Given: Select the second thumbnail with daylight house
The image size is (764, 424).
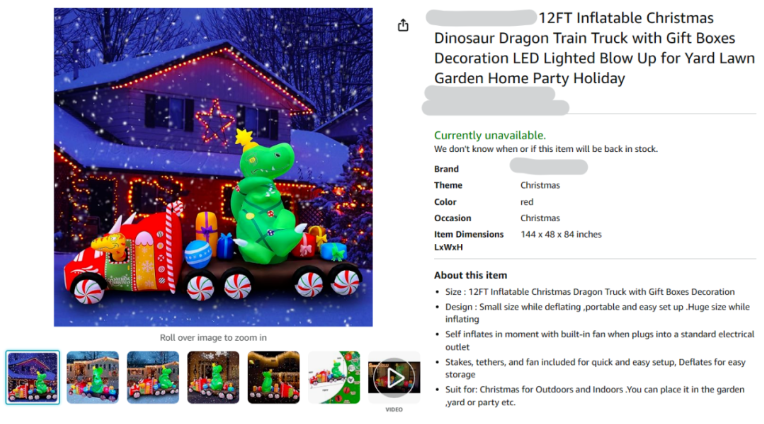Looking at the screenshot, I should coord(93,377).
